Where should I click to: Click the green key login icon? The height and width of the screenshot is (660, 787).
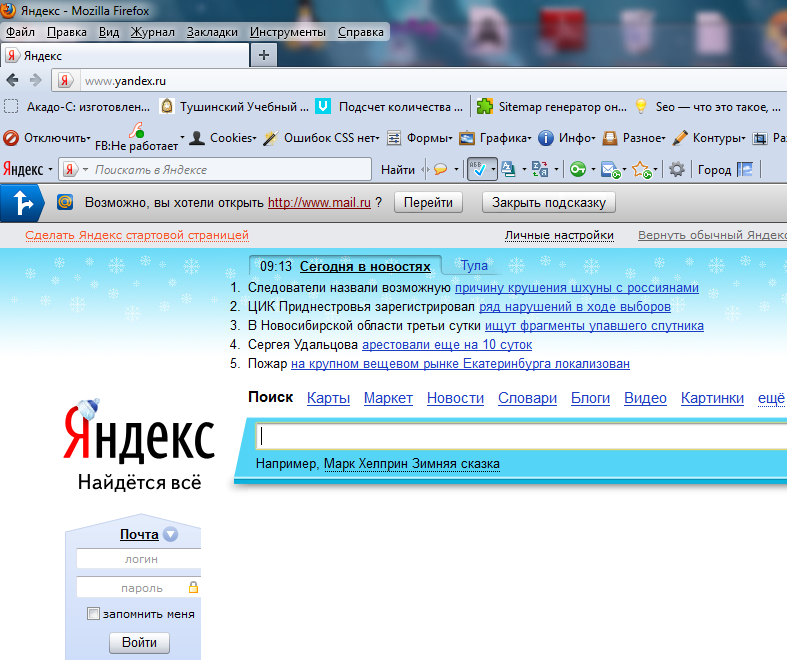[x=577, y=170]
